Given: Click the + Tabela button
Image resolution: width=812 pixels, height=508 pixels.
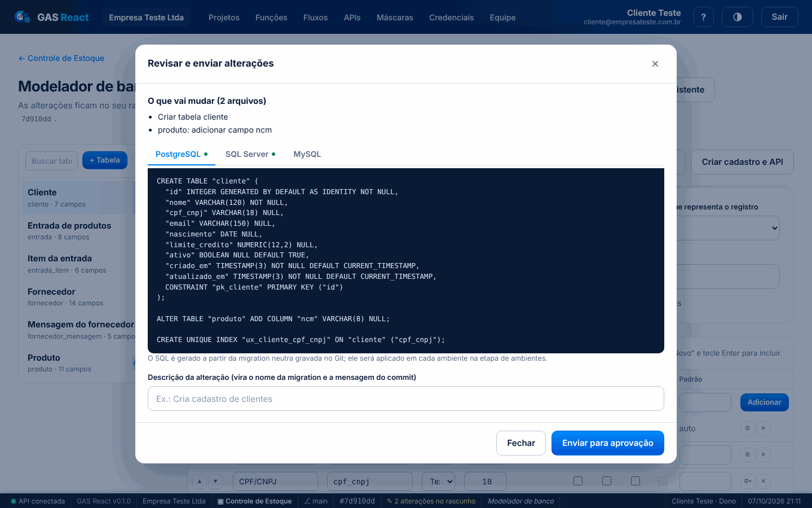Looking at the screenshot, I should [x=105, y=160].
